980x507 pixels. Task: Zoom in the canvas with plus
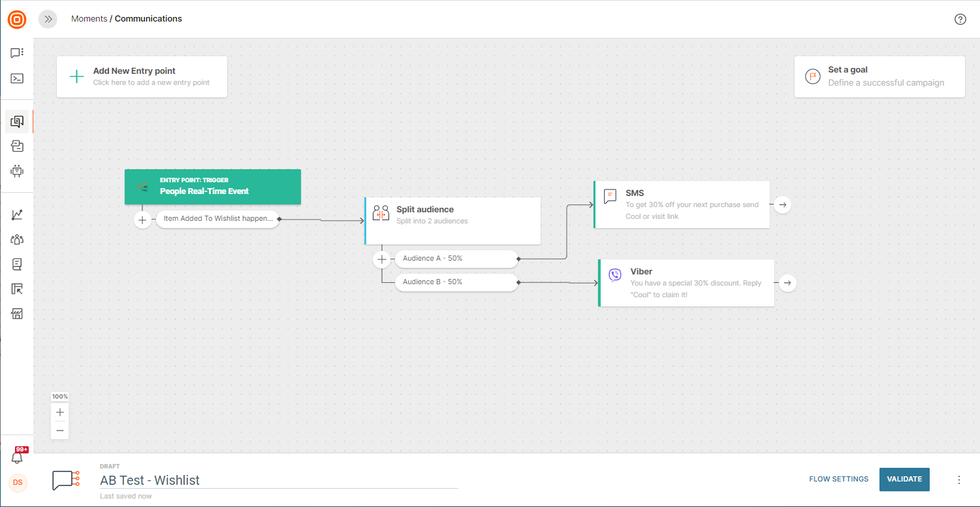pos(60,412)
